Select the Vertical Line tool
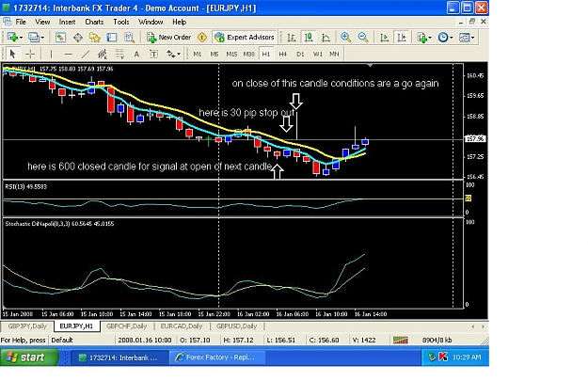This screenshot has height=381, width=588. 52,54
